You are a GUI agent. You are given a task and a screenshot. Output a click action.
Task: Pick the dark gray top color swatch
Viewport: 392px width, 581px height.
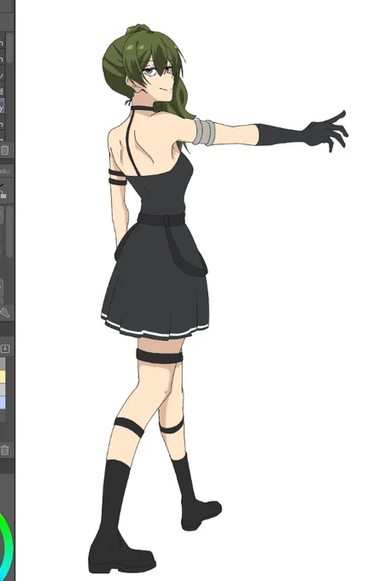tap(3, 363)
